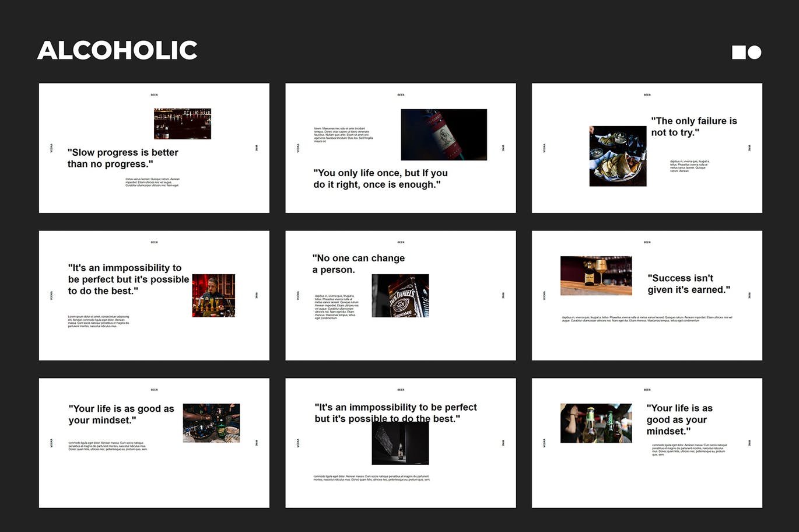Select the bar counter photo above the slow progress quote
The width and height of the screenshot is (799, 532).
pos(182,124)
